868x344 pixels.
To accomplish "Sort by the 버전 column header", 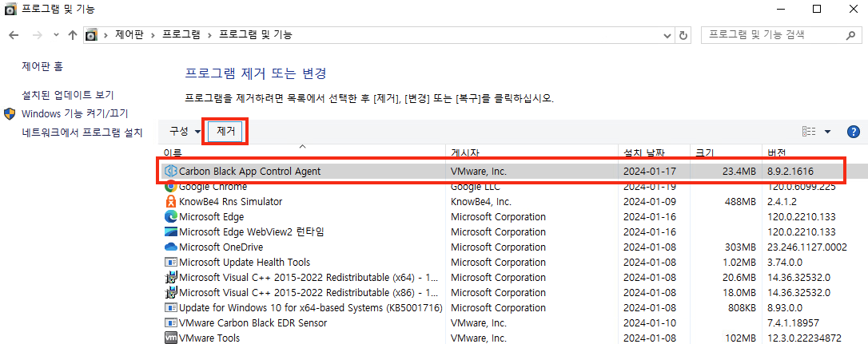I will tap(814, 152).
